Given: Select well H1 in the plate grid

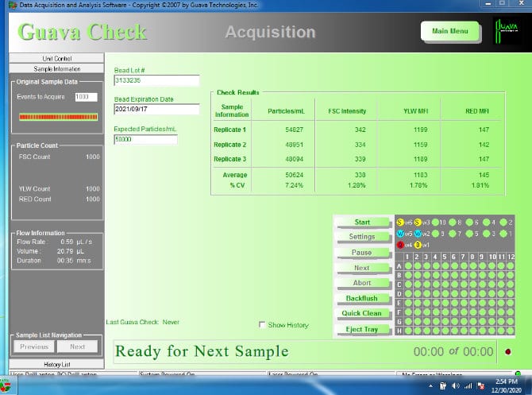Looking at the screenshot, I should [x=408, y=331].
